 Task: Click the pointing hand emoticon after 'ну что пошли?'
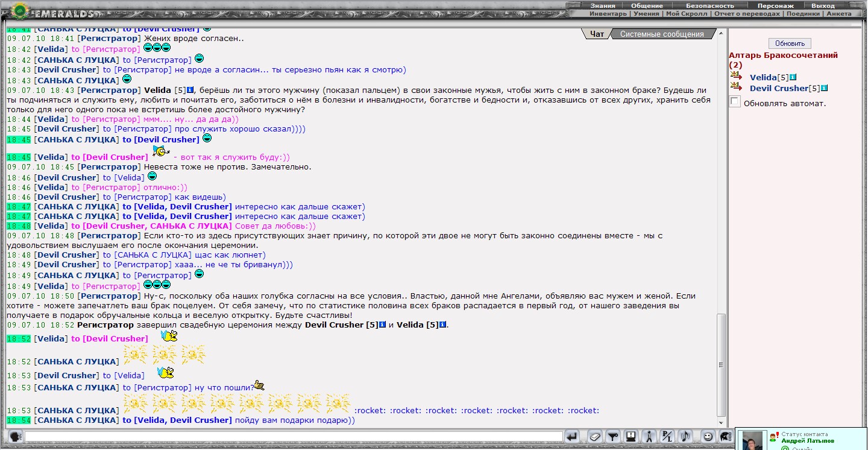pyautogui.click(x=259, y=385)
